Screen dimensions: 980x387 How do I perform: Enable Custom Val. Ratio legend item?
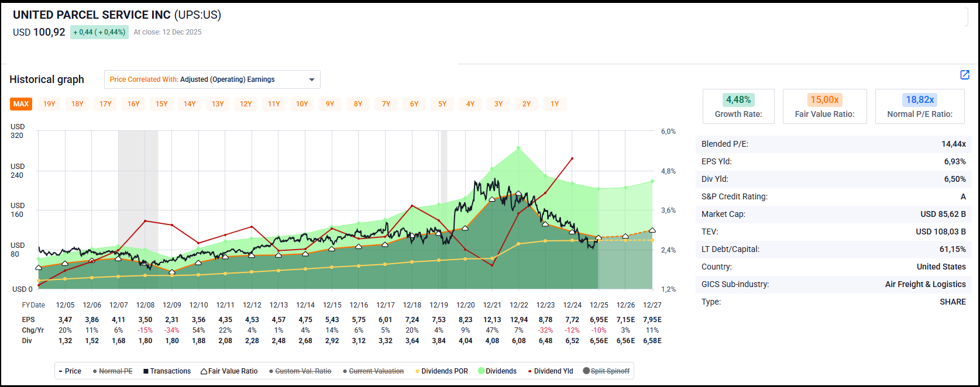[x=300, y=371]
